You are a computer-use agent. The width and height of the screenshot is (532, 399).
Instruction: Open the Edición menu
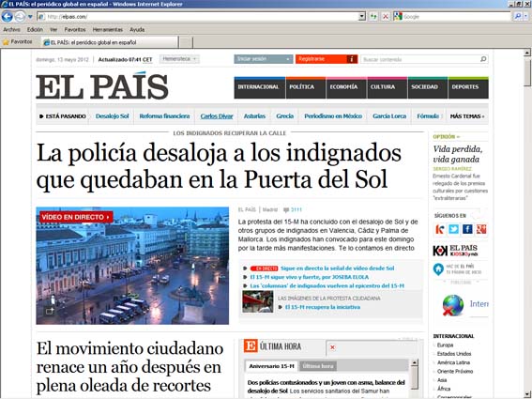[x=35, y=29]
